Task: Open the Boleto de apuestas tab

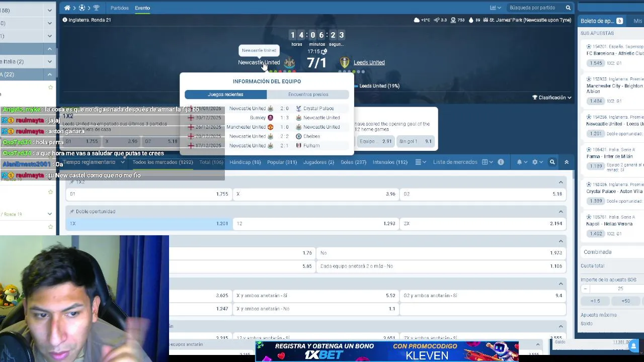Action: pyautogui.click(x=601, y=21)
